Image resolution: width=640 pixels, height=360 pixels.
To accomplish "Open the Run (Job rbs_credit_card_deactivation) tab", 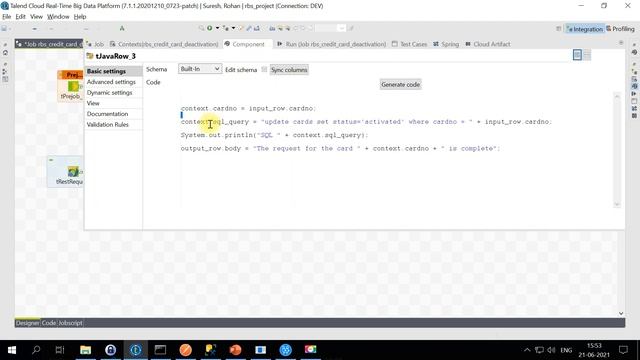I will [x=331, y=44].
